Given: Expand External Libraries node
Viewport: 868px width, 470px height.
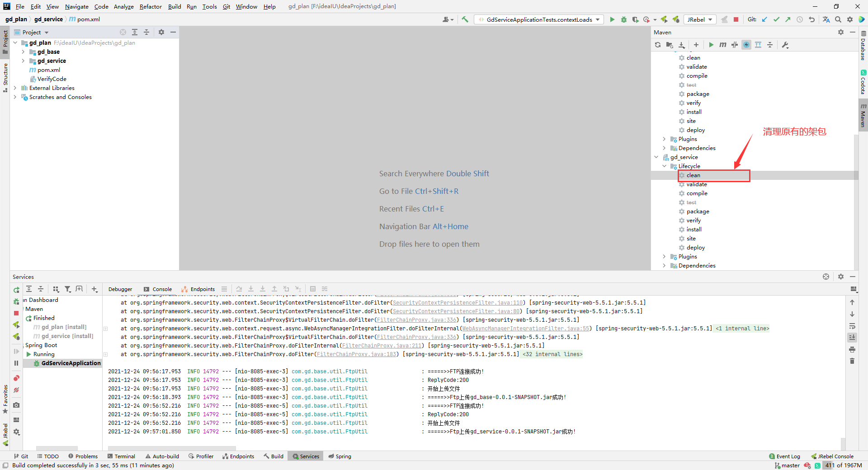Looking at the screenshot, I should (x=15, y=88).
